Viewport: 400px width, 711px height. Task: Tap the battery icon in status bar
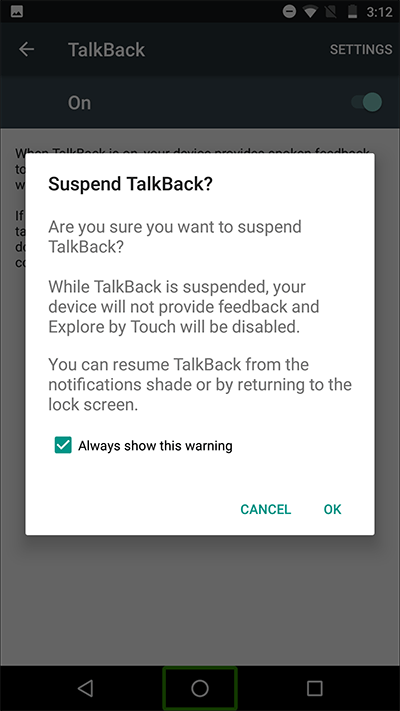[x=352, y=12]
